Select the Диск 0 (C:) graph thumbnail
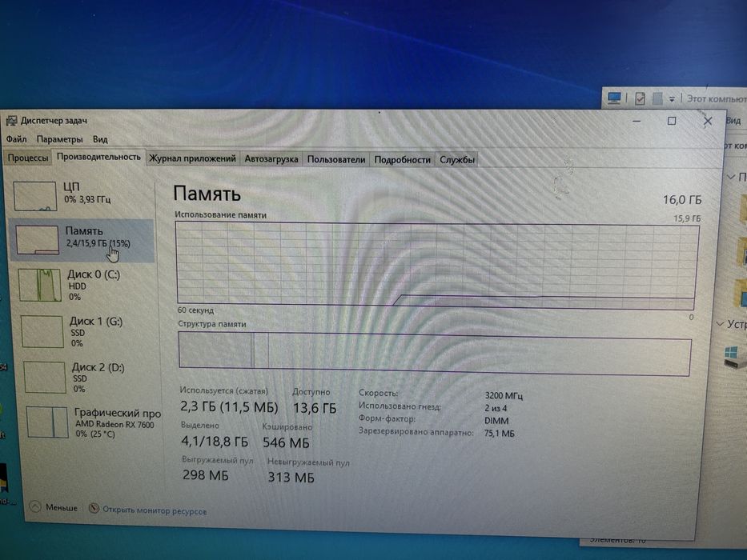Viewport: 747px width, 560px height. tap(40, 285)
